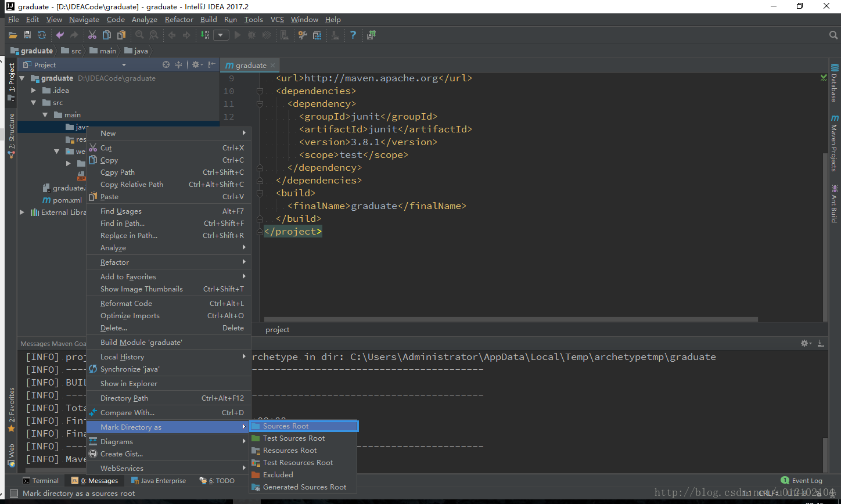Open Search Everywhere magnifier at top right

click(833, 35)
